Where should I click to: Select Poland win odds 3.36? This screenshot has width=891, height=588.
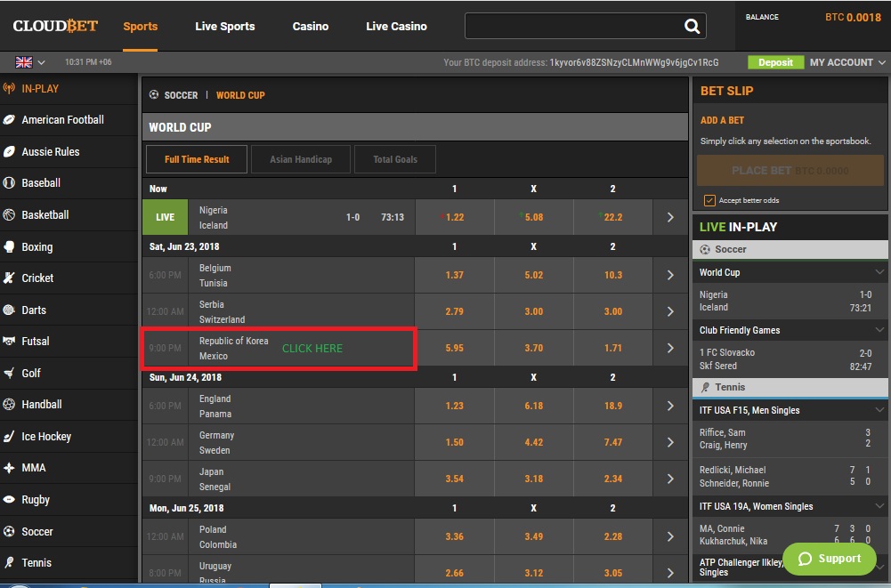[454, 536]
